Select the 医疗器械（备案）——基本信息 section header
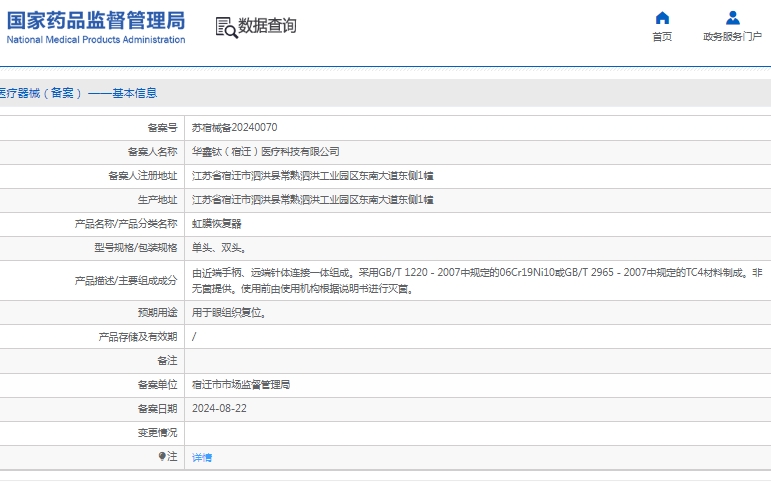Image resolution: width=771 pixels, height=490 pixels. pos(78,93)
